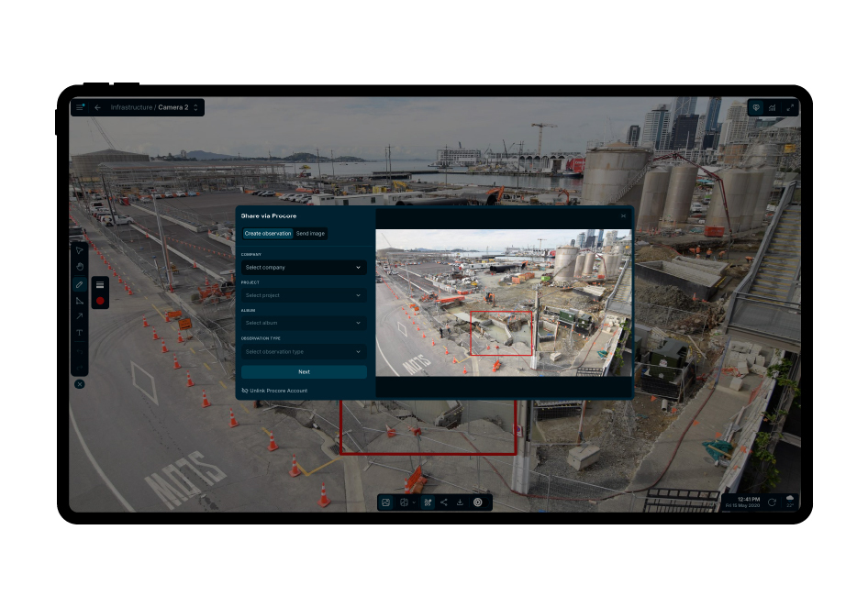Select the Hand pan tool
Screen dimensions: 868x607
pos(80,268)
